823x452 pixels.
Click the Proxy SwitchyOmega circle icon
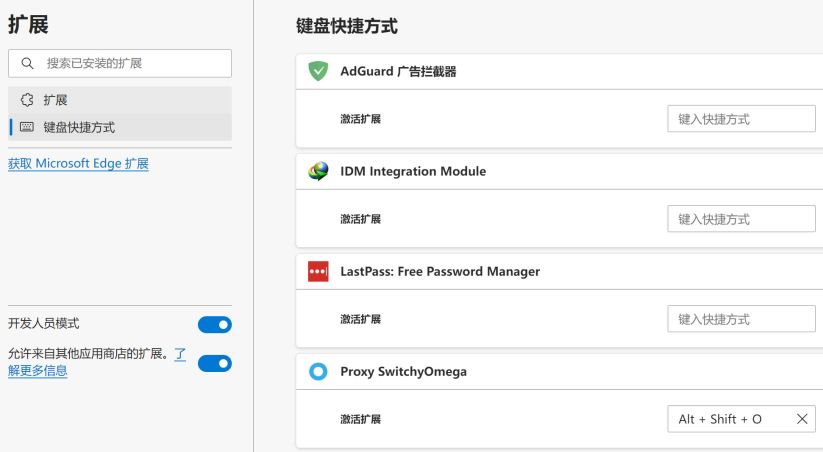click(318, 372)
